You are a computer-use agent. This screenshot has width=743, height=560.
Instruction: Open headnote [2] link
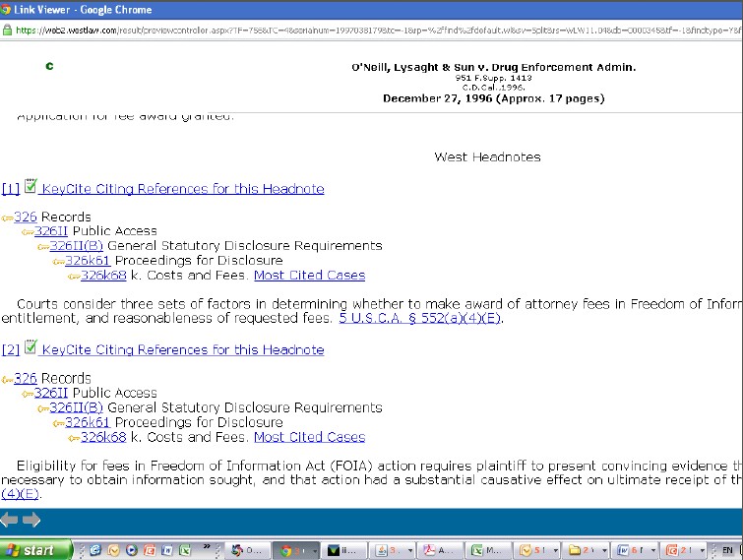[x=11, y=350]
